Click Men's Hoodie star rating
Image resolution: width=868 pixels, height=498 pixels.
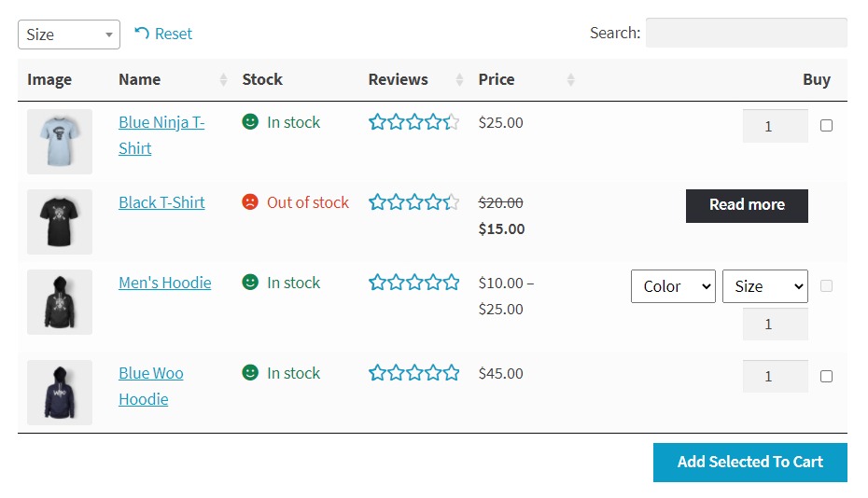pos(414,283)
